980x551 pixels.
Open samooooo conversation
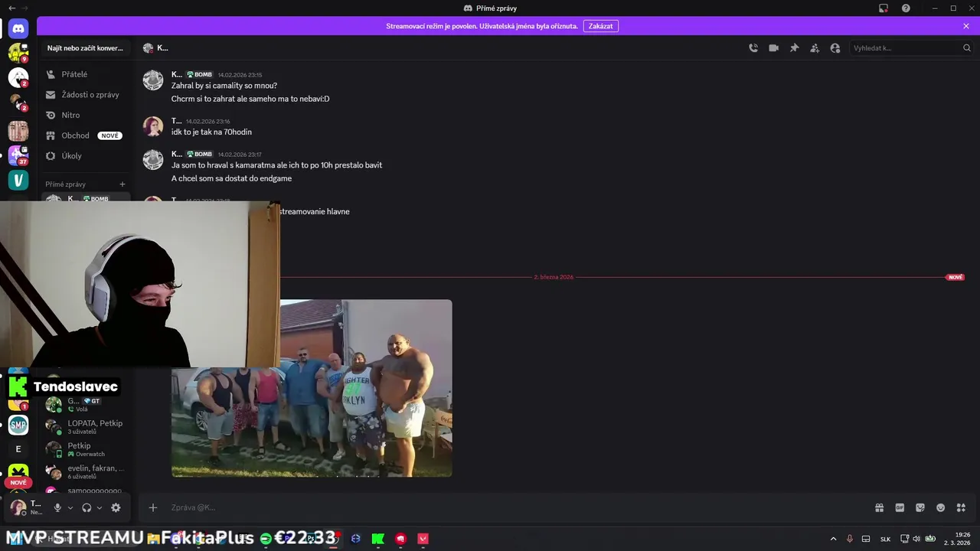84,491
